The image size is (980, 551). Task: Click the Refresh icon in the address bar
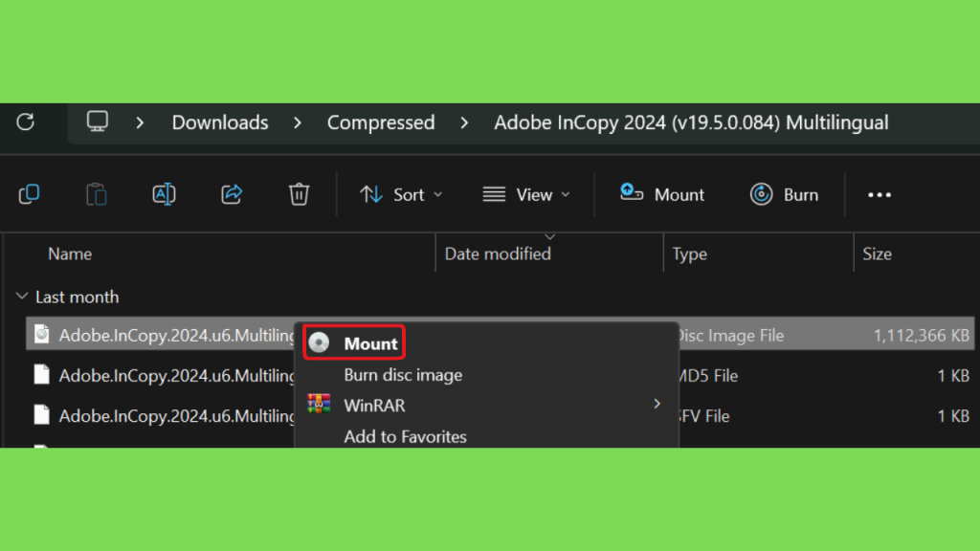tap(26, 121)
